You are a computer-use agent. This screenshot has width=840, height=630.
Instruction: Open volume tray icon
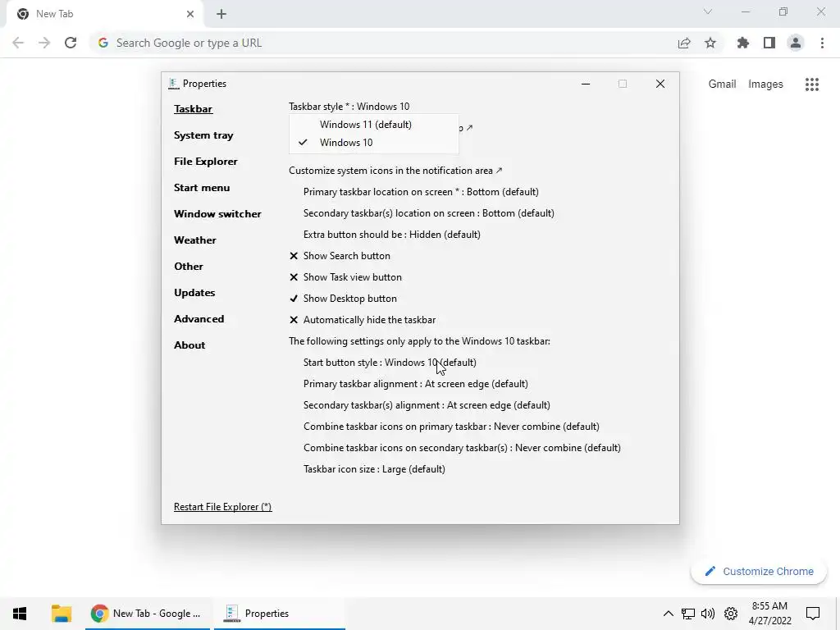(708, 614)
